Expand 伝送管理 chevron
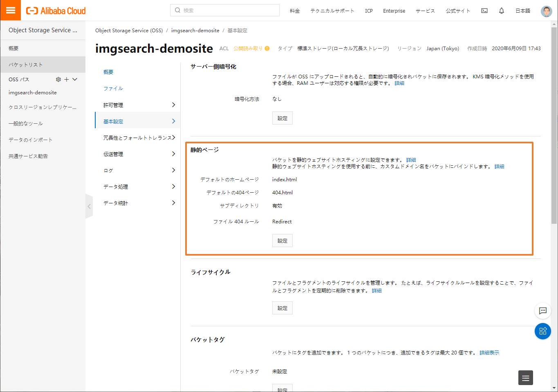Screen dimensions: 558x392 (173, 154)
